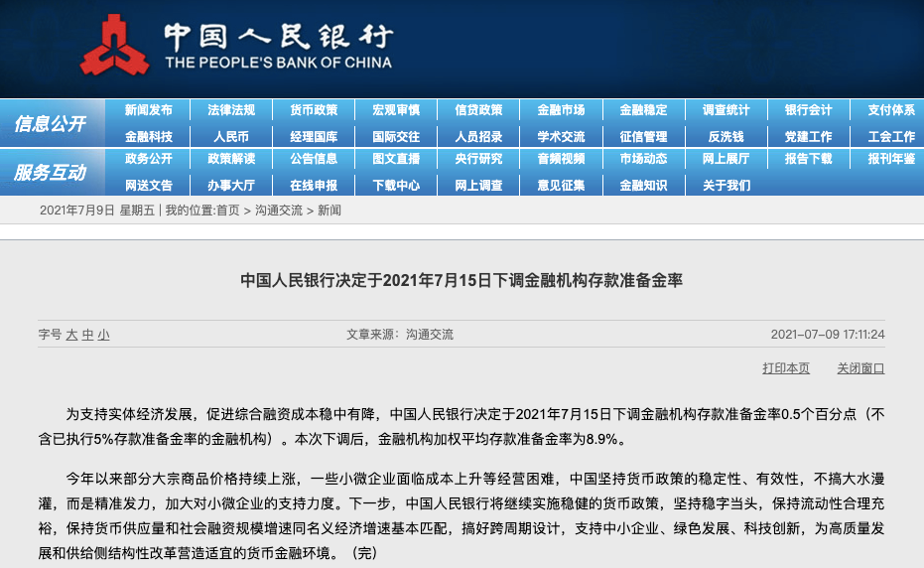Open 报刊年鉴 navigation item
The height and width of the screenshot is (568, 924).
tap(891, 159)
